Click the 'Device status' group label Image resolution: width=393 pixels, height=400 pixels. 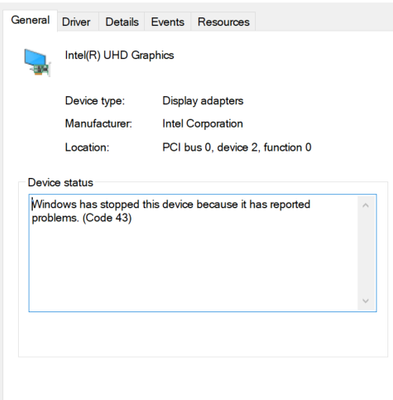[x=60, y=183]
